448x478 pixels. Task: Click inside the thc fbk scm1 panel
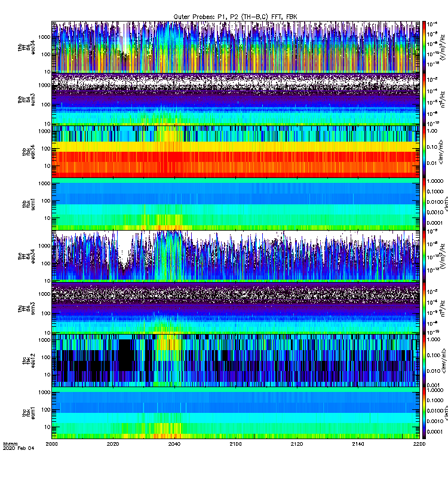[x=235, y=413]
